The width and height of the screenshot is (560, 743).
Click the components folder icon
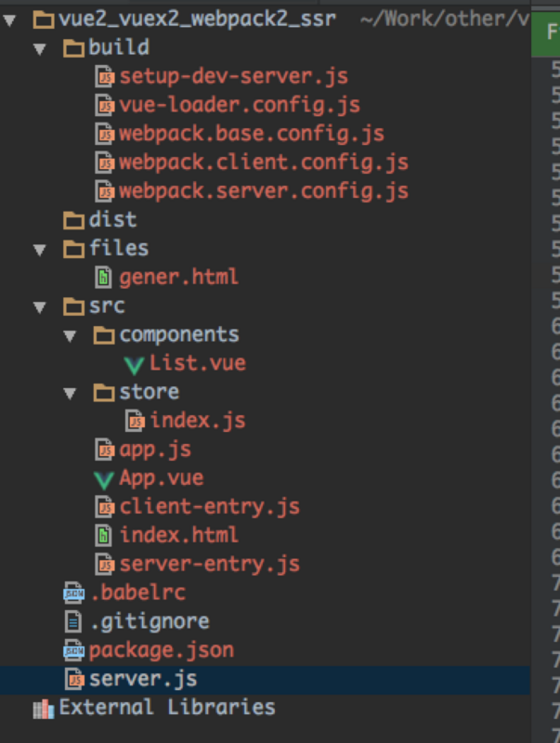pos(104,335)
